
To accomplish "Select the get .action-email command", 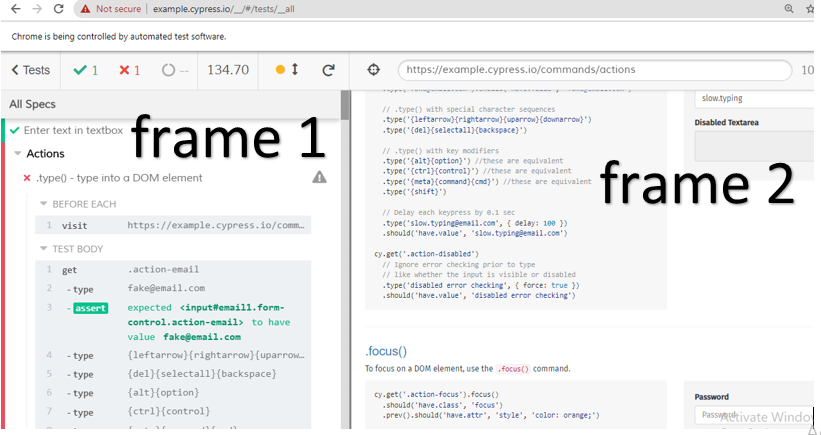I will [173, 270].
